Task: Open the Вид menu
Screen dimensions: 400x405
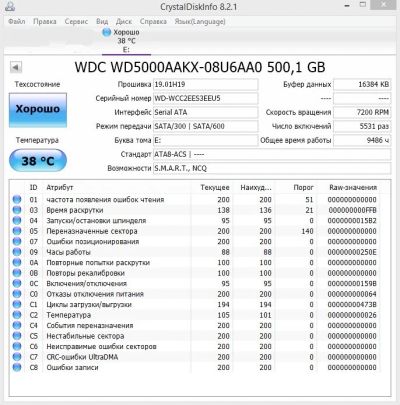Action: tap(102, 22)
